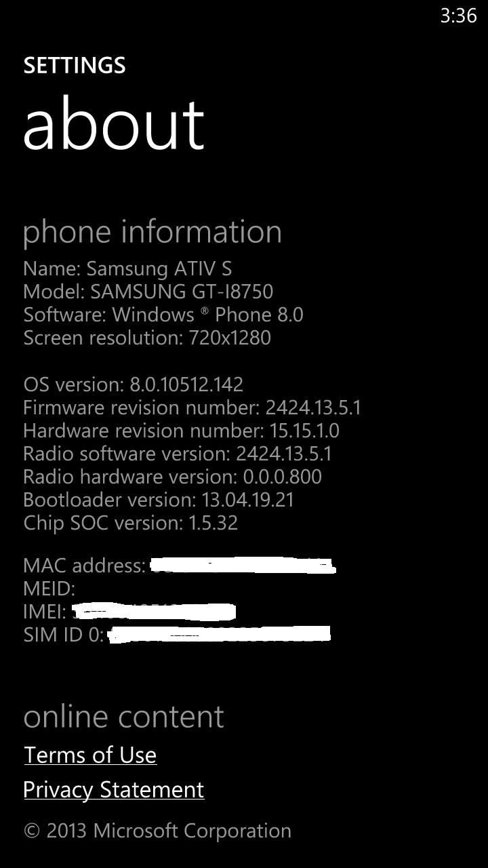488x868 pixels.
Task: Tap the 2013 Microsoft Corporation copyright text
Action: [x=157, y=831]
